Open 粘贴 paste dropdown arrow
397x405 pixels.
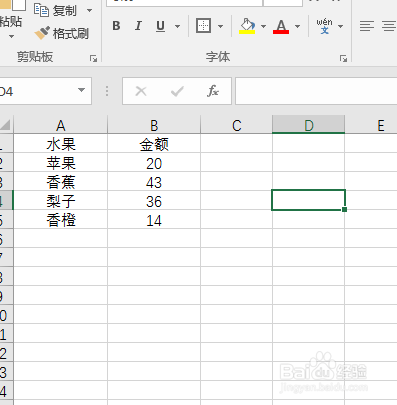[x=11, y=36]
